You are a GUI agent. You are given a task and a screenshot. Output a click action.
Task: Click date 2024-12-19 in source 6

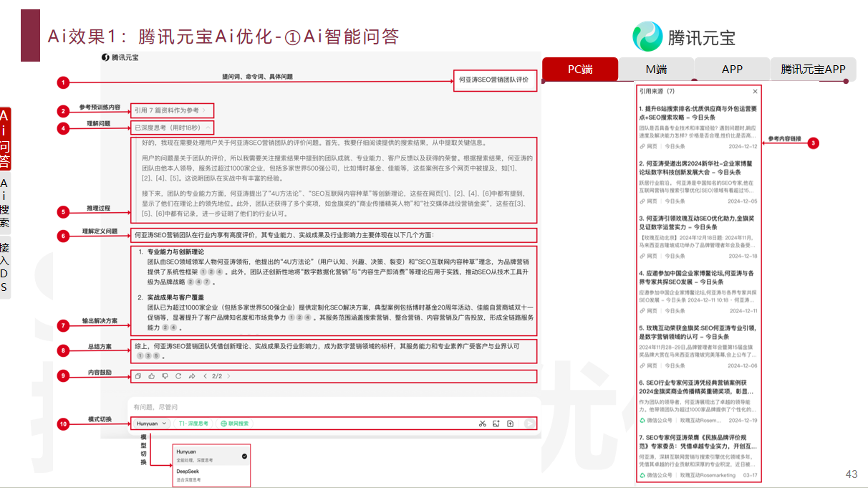(743, 420)
